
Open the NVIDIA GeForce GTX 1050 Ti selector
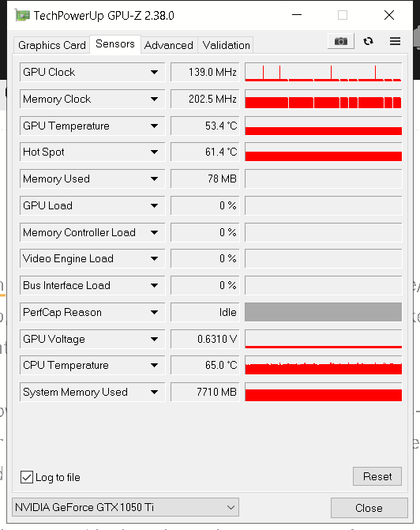pyautogui.click(x=126, y=507)
